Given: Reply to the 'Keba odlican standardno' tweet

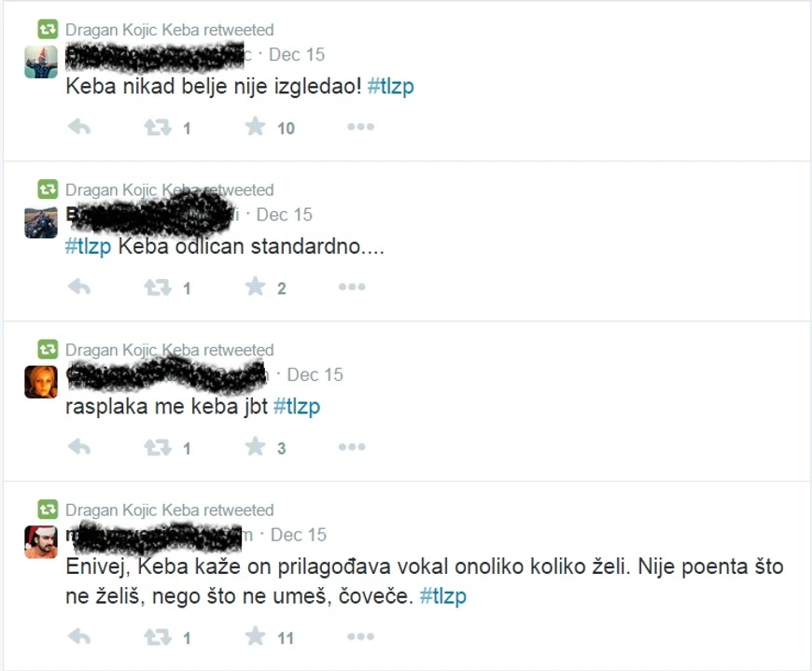Looking at the screenshot, I should 79,287.
